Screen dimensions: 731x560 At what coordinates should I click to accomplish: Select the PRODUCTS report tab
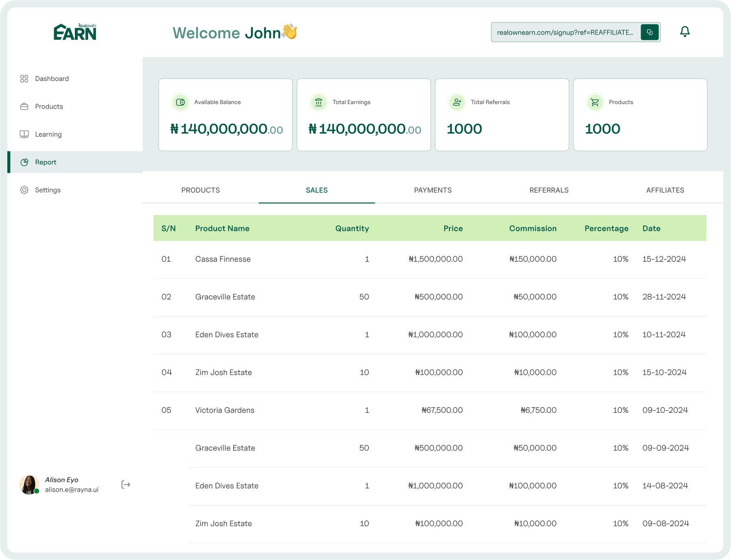click(201, 190)
